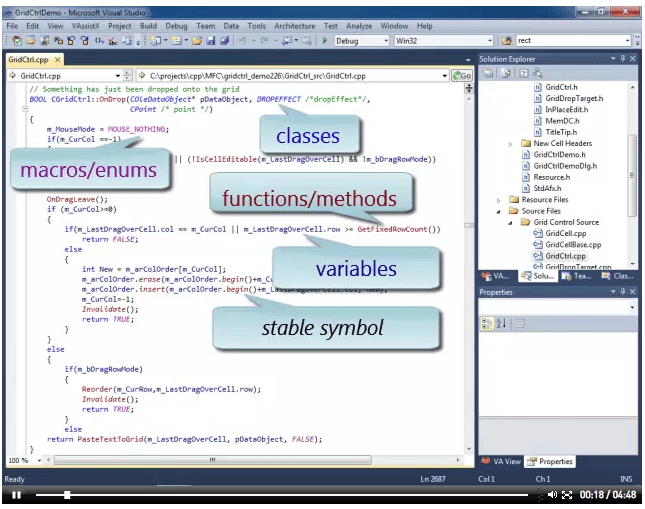The image size is (645, 509).
Task: Pause the video playback
Action: pyautogui.click(x=16, y=495)
